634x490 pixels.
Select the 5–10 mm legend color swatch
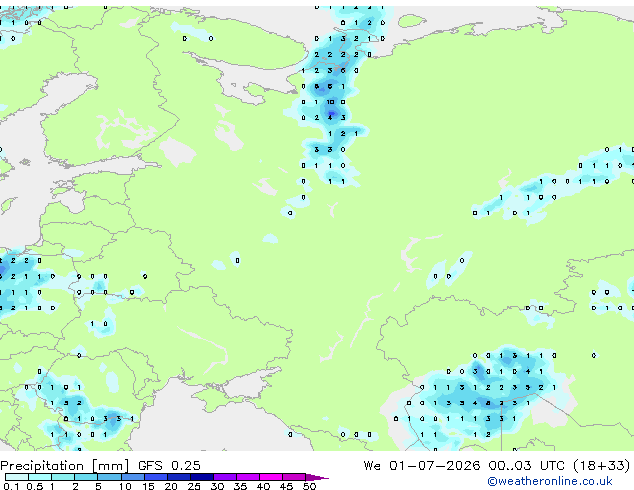pyautogui.click(x=109, y=477)
